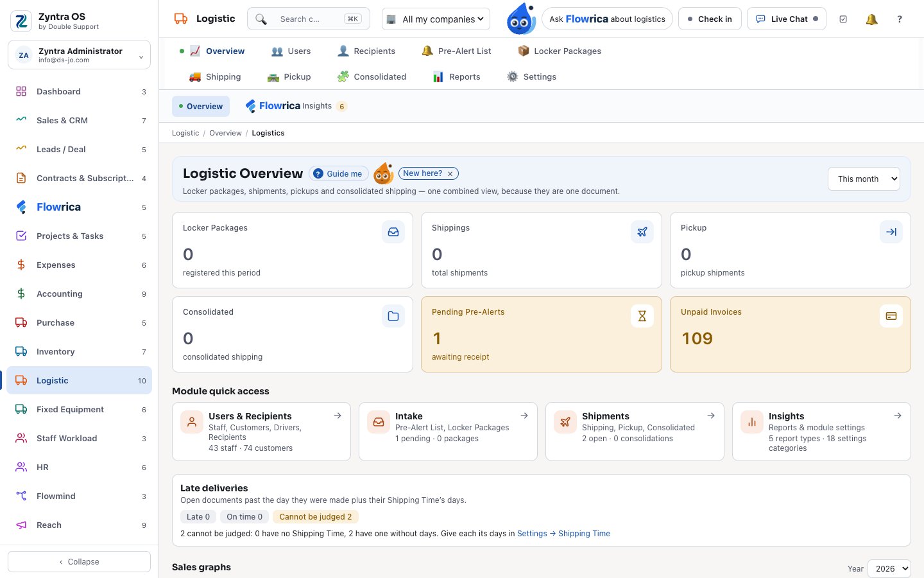The height and width of the screenshot is (578, 924).
Task: Click the search input field
Action: coord(309,19)
